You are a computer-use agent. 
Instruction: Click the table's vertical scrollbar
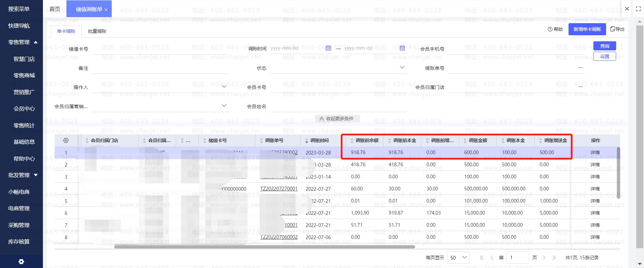click(x=618, y=173)
